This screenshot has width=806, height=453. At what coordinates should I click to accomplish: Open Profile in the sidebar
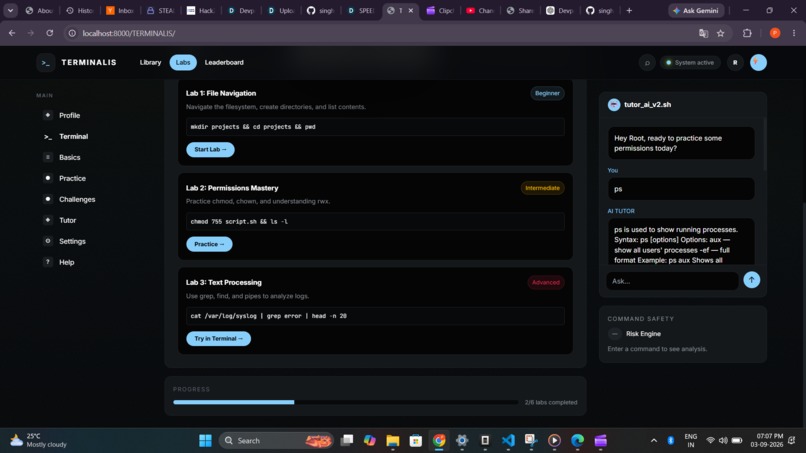pyautogui.click(x=69, y=115)
